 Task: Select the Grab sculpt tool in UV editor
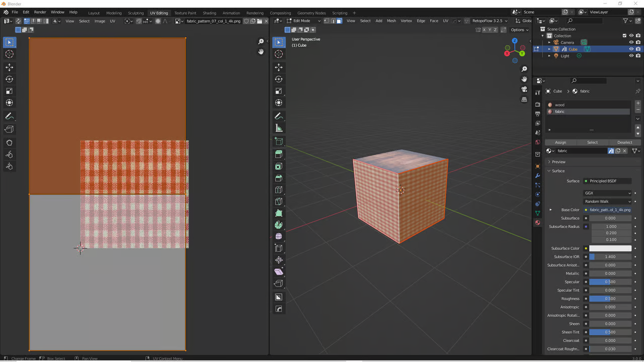point(9,143)
